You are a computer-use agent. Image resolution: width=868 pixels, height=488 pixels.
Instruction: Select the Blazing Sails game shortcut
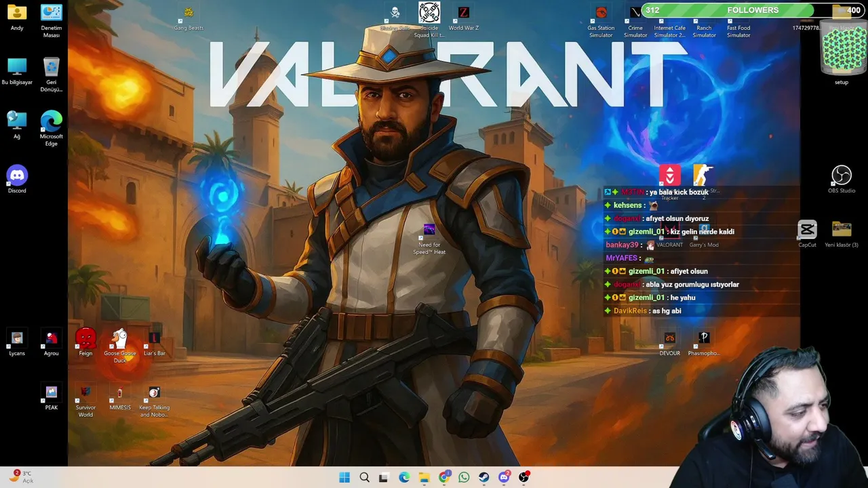395,13
